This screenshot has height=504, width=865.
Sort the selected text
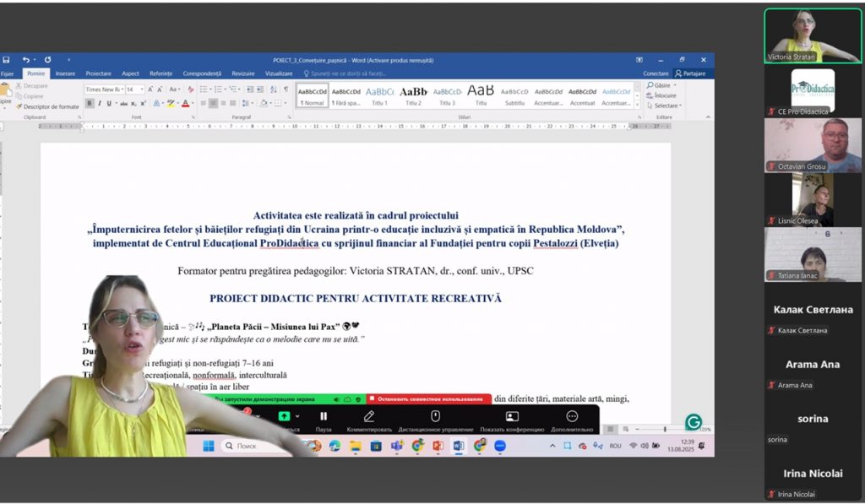[x=274, y=89]
